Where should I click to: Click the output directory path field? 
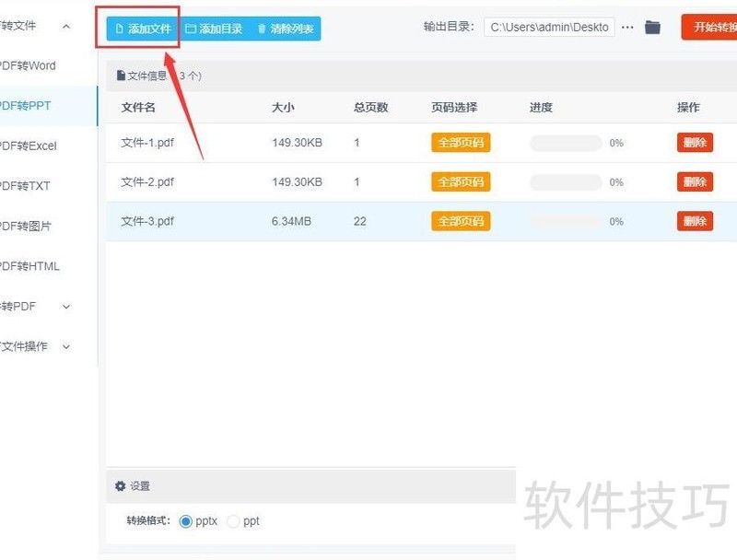point(549,28)
